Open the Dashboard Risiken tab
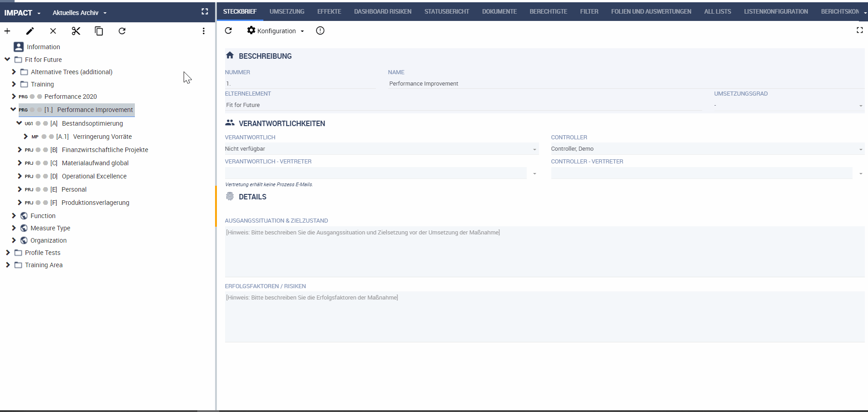This screenshot has width=868, height=412. (383, 11)
